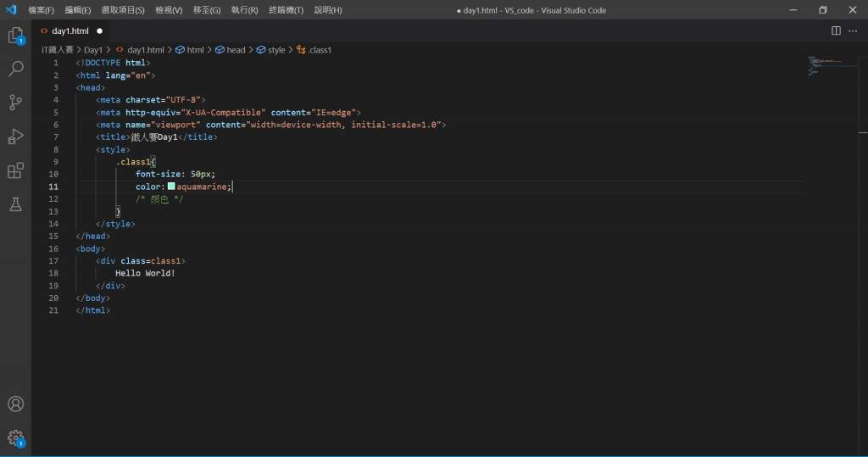Open the Explorer view in the activity bar

pos(15,36)
